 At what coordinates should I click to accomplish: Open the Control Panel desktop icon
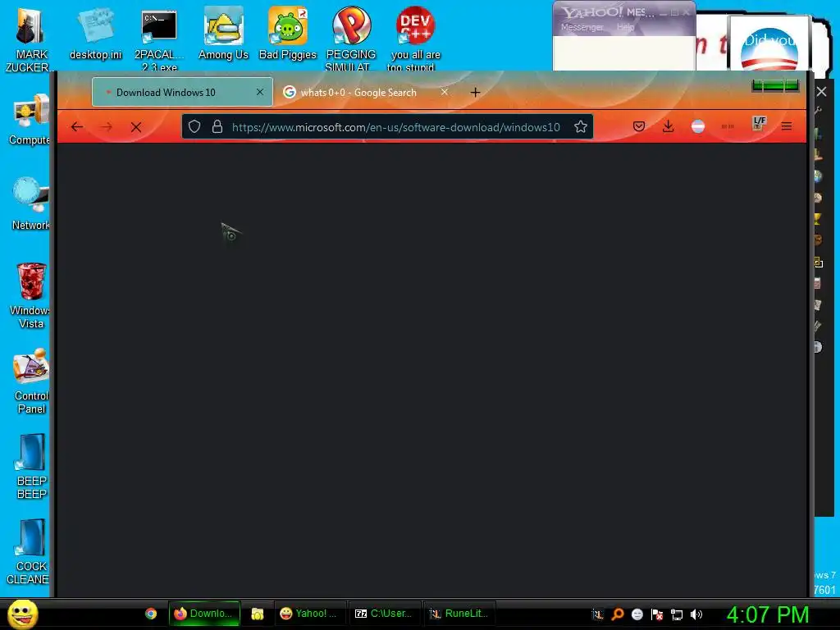click(x=31, y=381)
